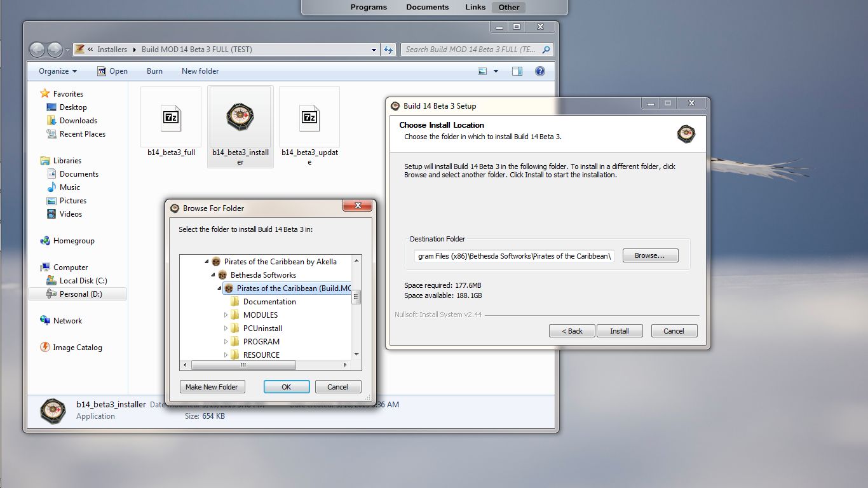Switch to the Programs tab

coord(369,7)
